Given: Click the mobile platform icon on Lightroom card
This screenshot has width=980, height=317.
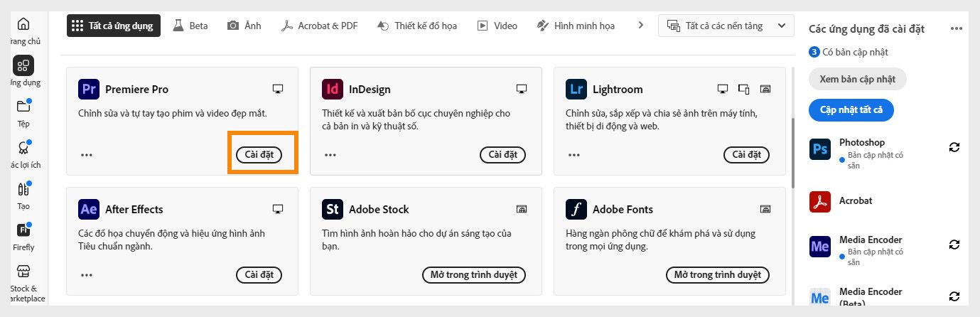Looking at the screenshot, I should tap(744, 89).
